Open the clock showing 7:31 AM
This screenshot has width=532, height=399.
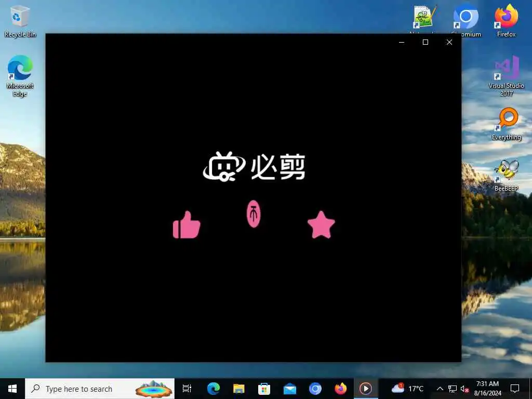click(x=487, y=389)
